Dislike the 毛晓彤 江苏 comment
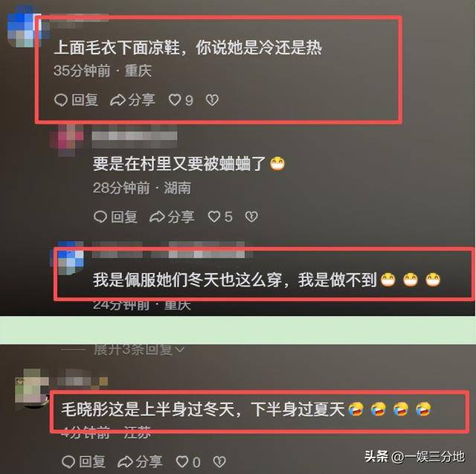 point(219,462)
